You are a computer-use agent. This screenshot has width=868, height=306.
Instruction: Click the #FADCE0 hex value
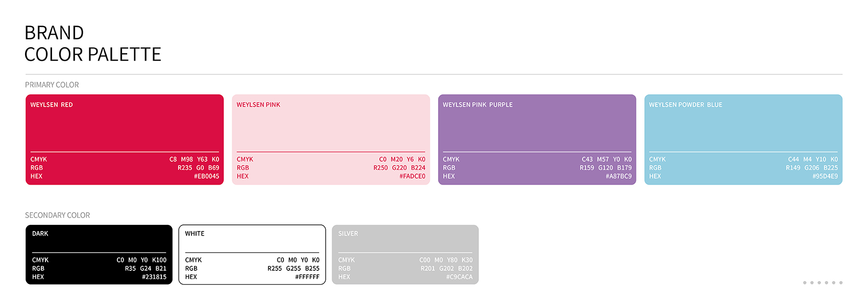(x=412, y=176)
